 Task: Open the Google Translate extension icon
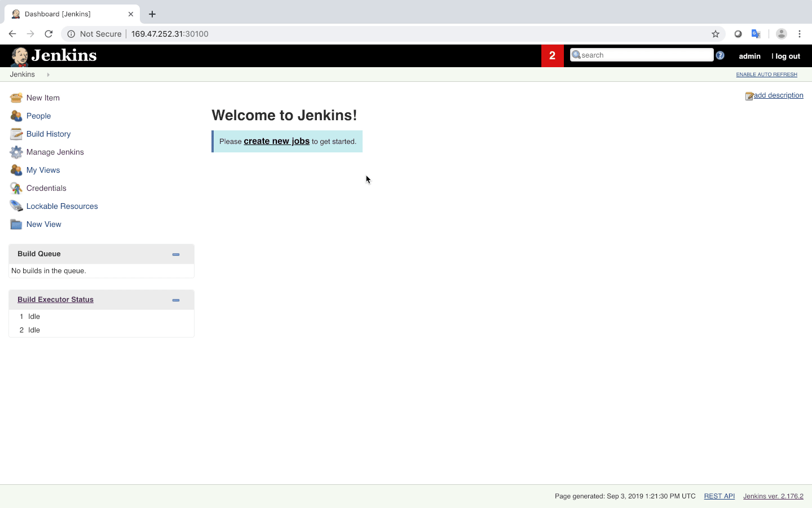(x=756, y=34)
